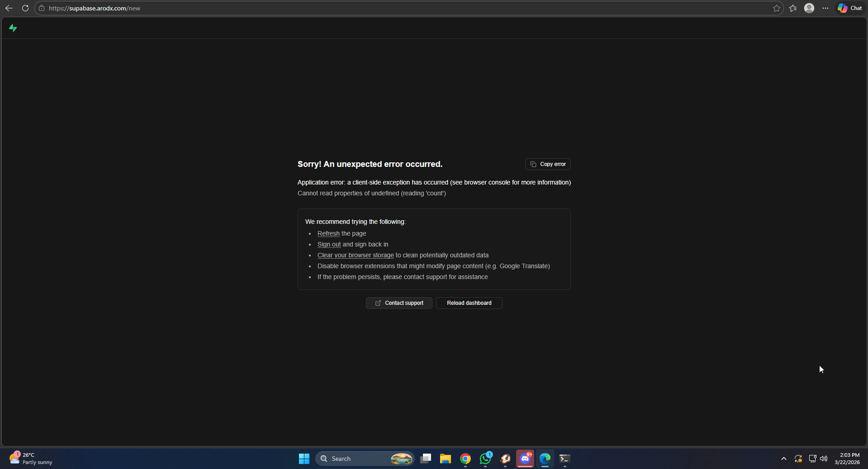This screenshot has width=868, height=469.
Task: Click the sync status tray icon
Action: click(x=798, y=459)
